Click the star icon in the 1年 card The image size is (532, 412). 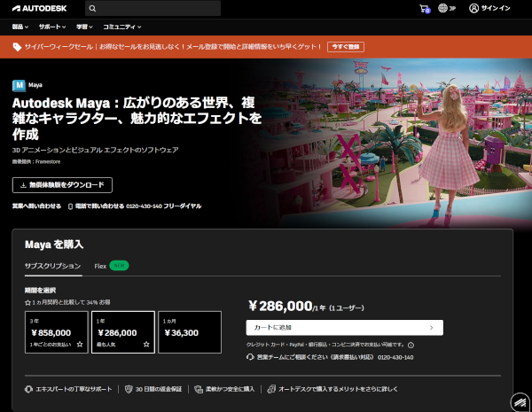(x=146, y=344)
